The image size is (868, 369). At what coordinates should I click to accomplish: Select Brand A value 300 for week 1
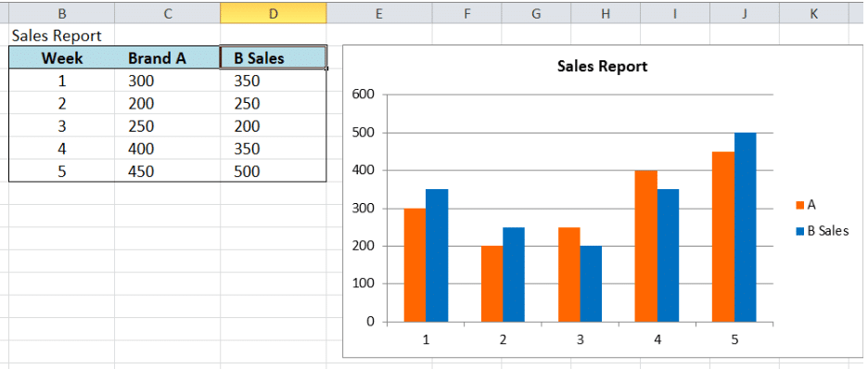point(168,81)
